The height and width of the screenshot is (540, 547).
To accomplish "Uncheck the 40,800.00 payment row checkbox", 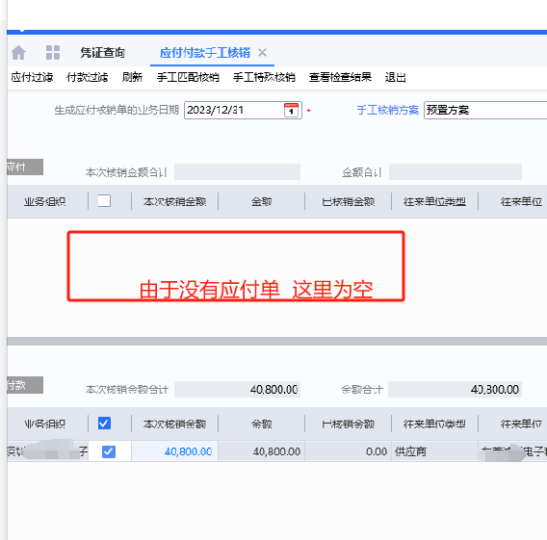I will point(108,451).
